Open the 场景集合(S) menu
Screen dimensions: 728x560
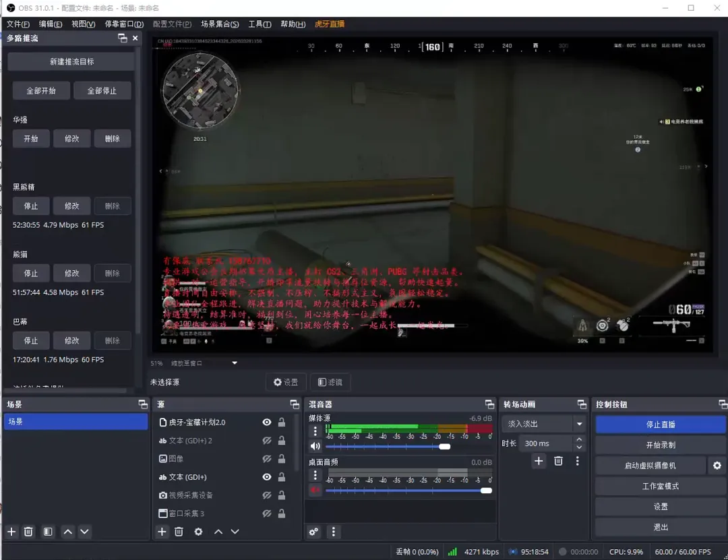click(x=220, y=24)
